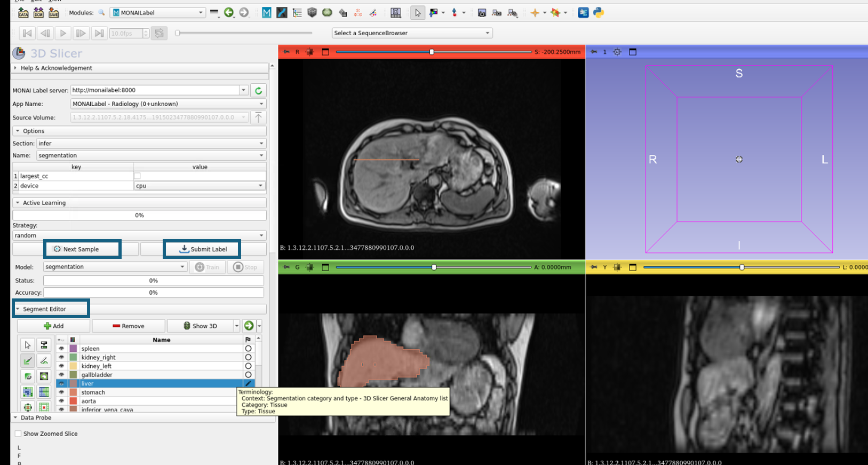
Task: Select the Paint effect in Segment Editor
Action: tap(28, 361)
